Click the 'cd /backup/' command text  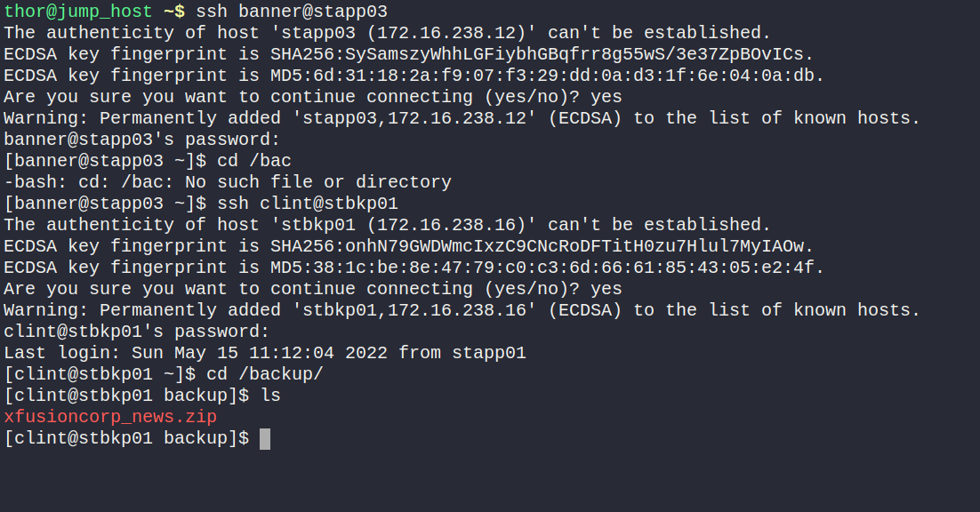(264, 374)
